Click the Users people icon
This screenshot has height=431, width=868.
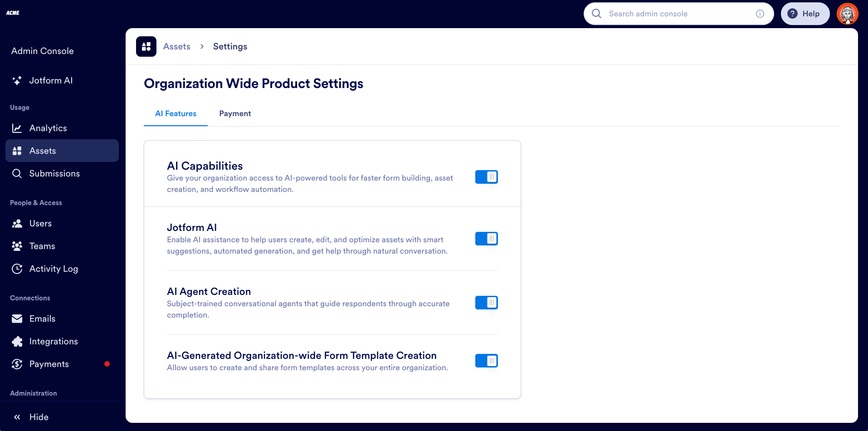(x=17, y=223)
